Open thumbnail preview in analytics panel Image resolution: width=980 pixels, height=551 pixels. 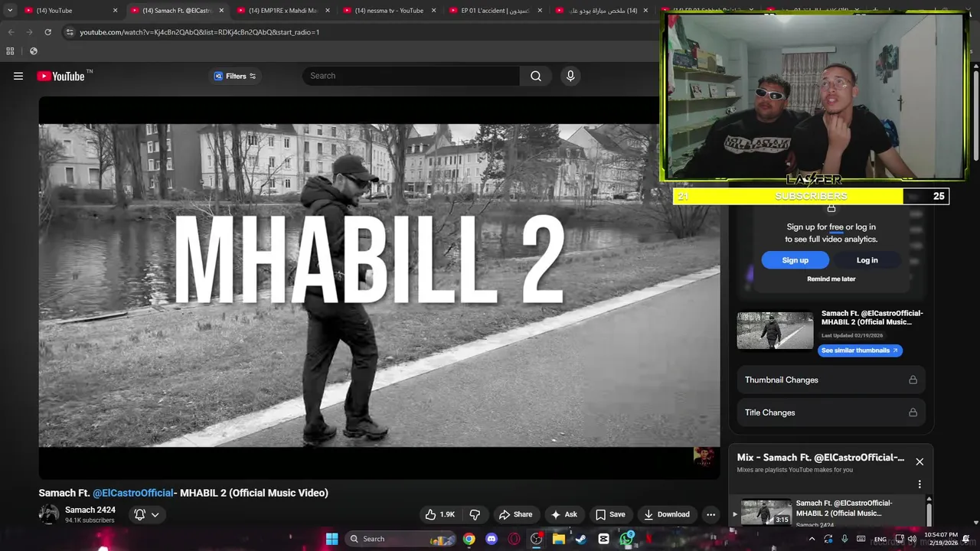pos(775,331)
